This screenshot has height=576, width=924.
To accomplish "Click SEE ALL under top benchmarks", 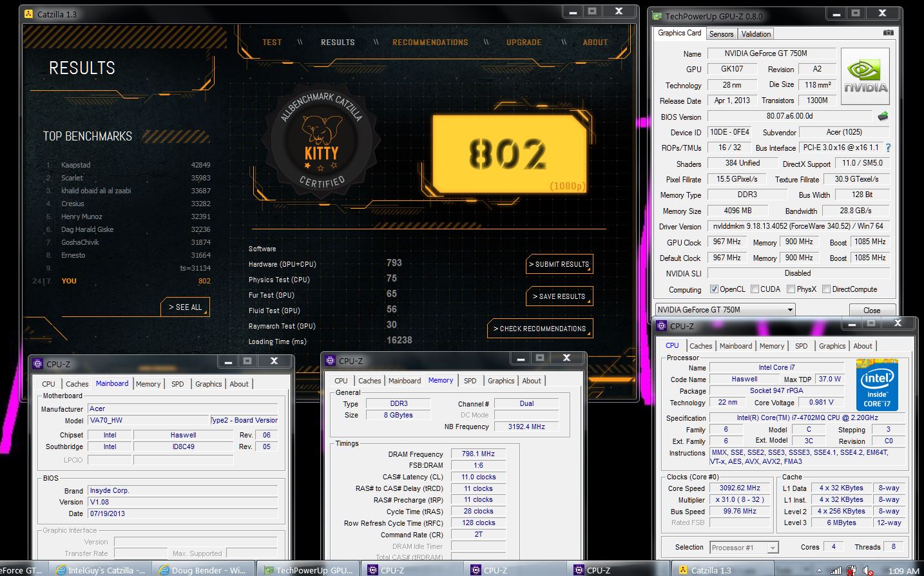I will tap(185, 307).
